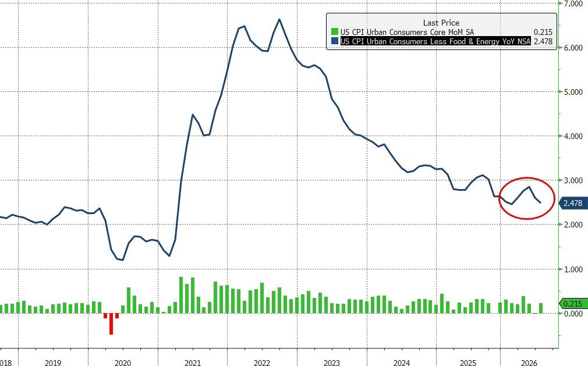The height and width of the screenshot is (366, 588).
Task: Select the US CPI Core MoM SA legend label
Action: (x=407, y=32)
